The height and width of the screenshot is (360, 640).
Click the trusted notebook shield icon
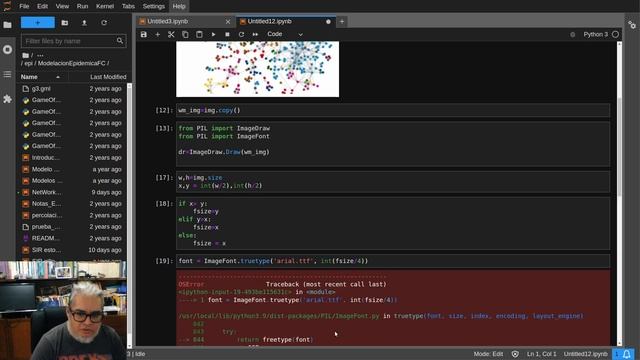point(515,354)
